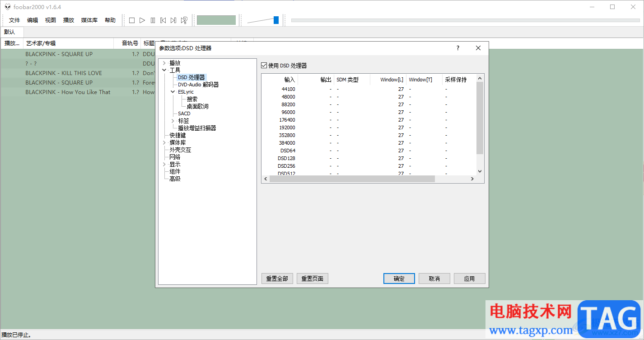
Task: Select 桌面歌词 under ESLyric
Action: click(x=198, y=106)
